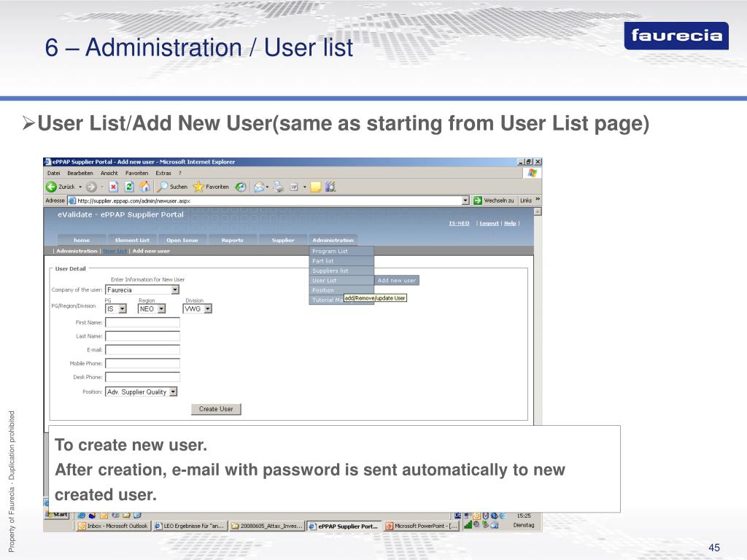Click the browsing History icon
This screenshot has height=560, width=747.
(241, 187)
